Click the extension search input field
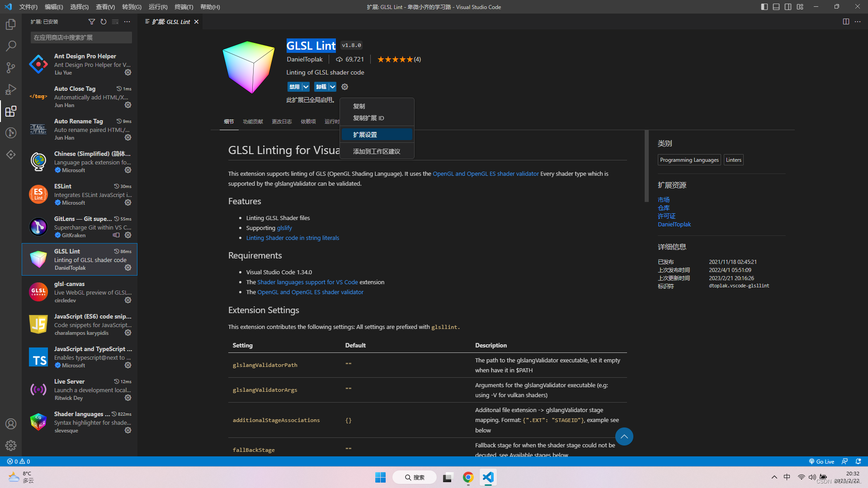 coord(81,38)
